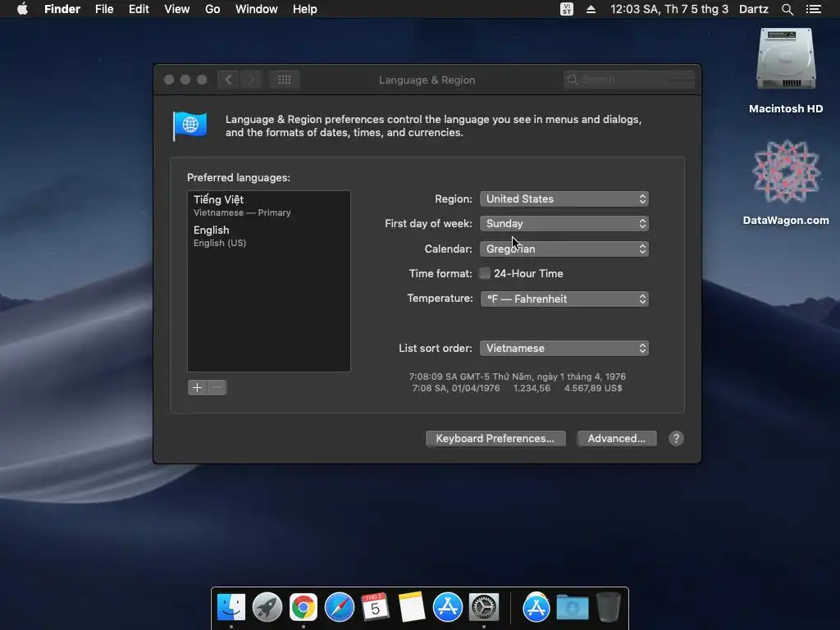Viewport: 840px width, 630px height.
Task: Open List sort order dropdown
Action: [564, 348]
